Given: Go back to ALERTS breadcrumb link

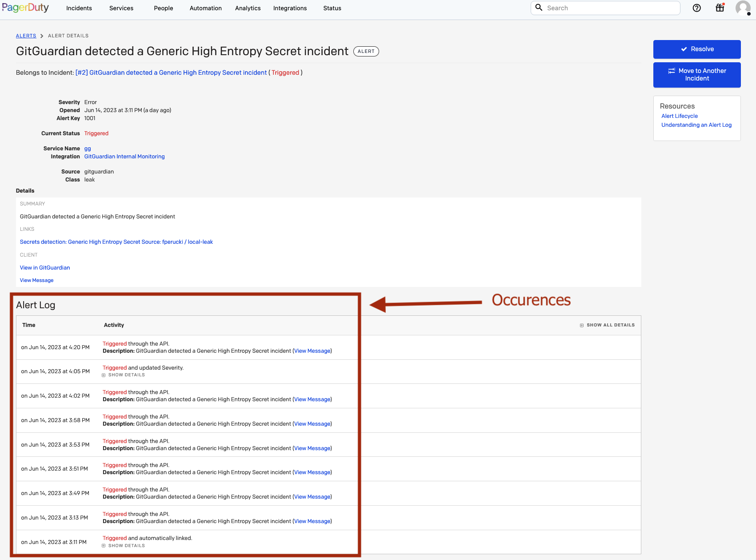Looking at the screenshot, I should point(26,36).
